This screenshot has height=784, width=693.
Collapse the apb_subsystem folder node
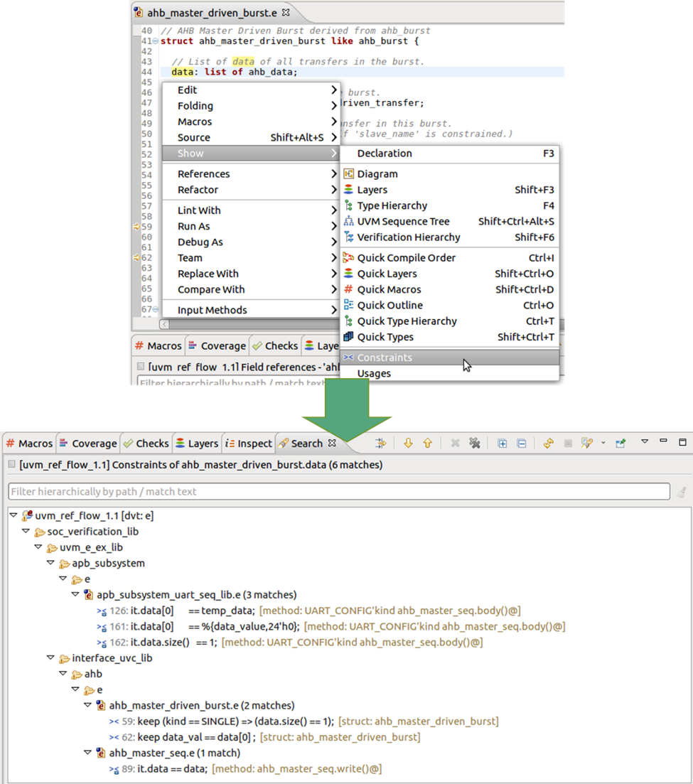pyautogui.click(x=50, y=562)
